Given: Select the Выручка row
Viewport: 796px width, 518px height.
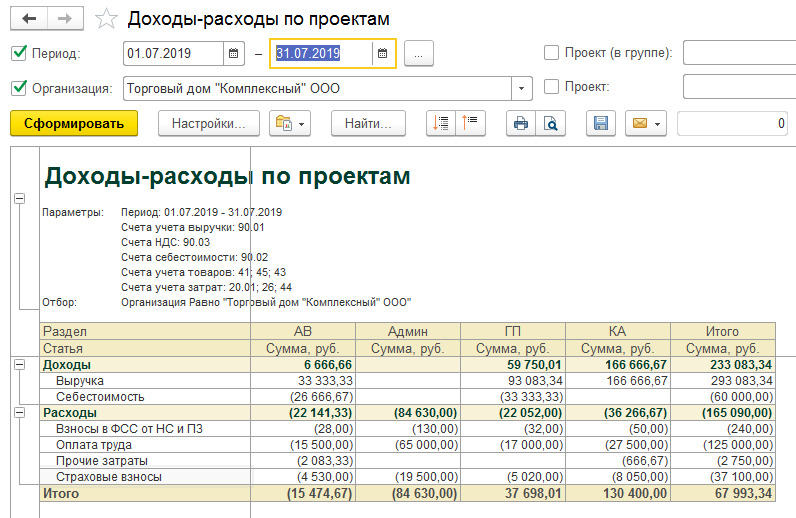Looking at the screenshot, I should [x=145, y=381].
